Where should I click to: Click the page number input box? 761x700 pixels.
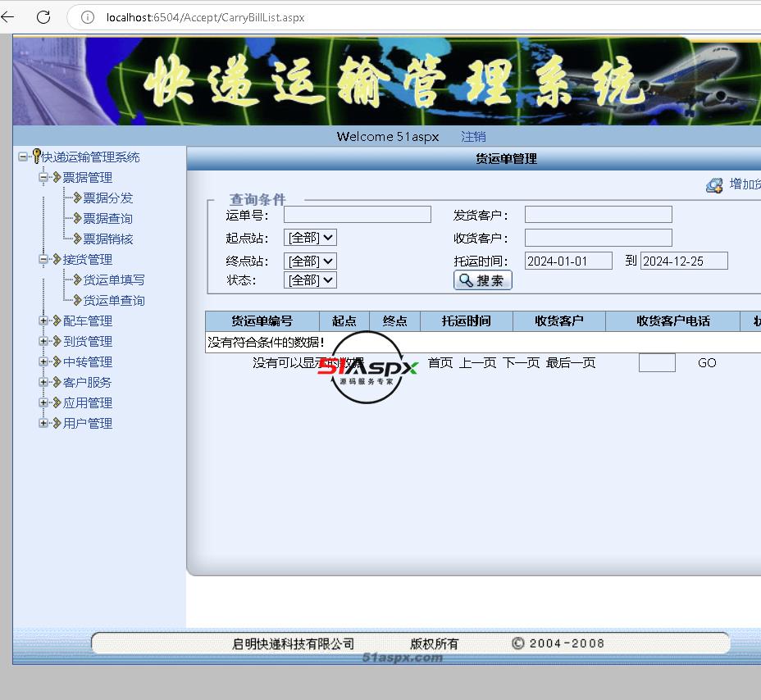[657, 363]
